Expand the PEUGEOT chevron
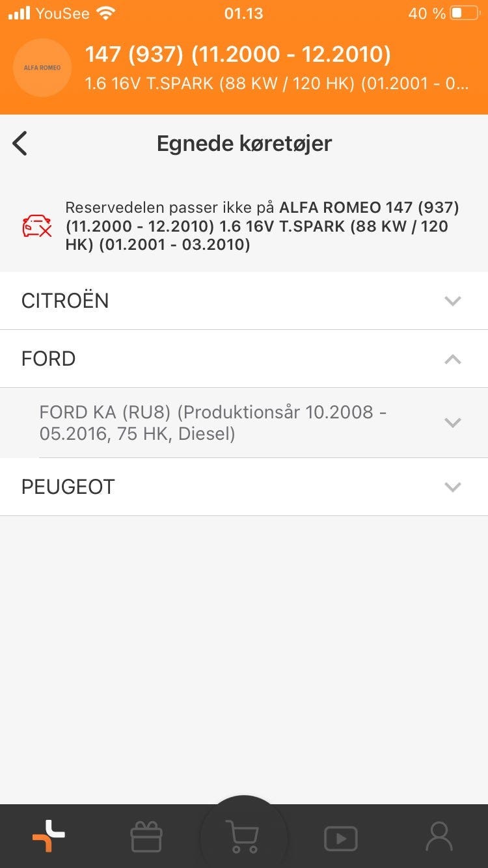This screenshot has height=868, width=488. [x=452, y=487]
